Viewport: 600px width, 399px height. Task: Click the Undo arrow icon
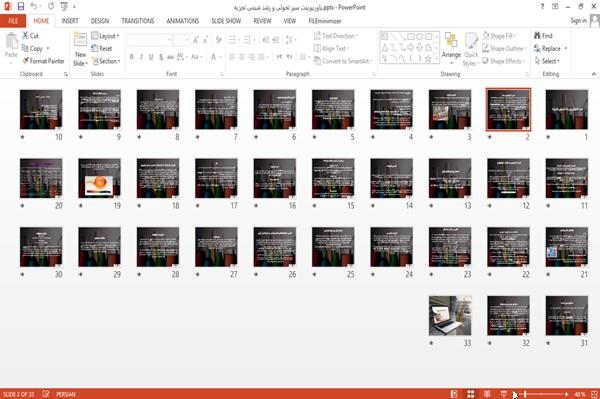coord(34,7)
